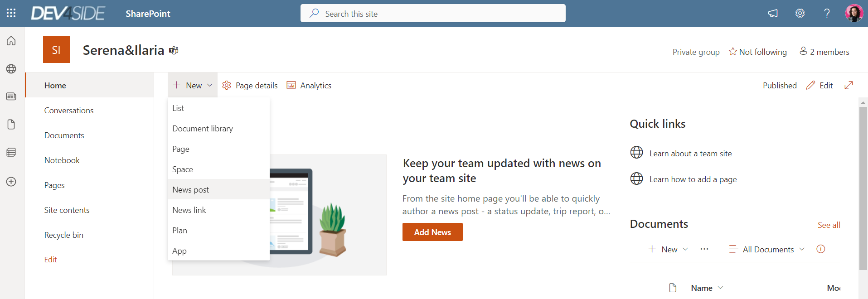This screenshot has height=299, width=868.
Task: Open the app launcher waffle icon
Action: tap(11, 13)
